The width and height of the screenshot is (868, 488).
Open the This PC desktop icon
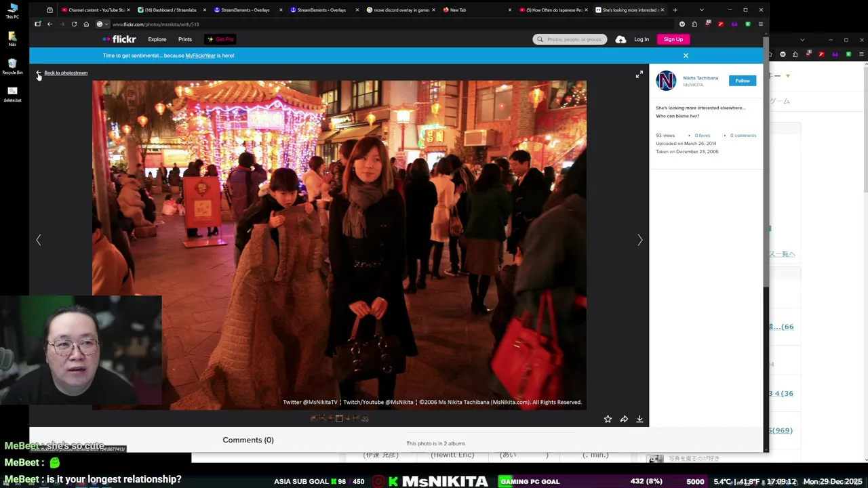(12, 11)
